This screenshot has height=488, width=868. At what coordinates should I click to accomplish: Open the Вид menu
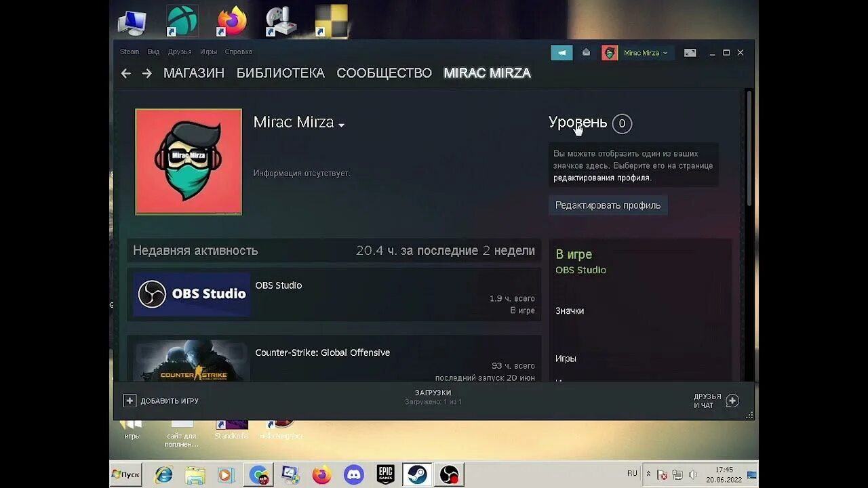pyautogui.click(x=153, y=52)
